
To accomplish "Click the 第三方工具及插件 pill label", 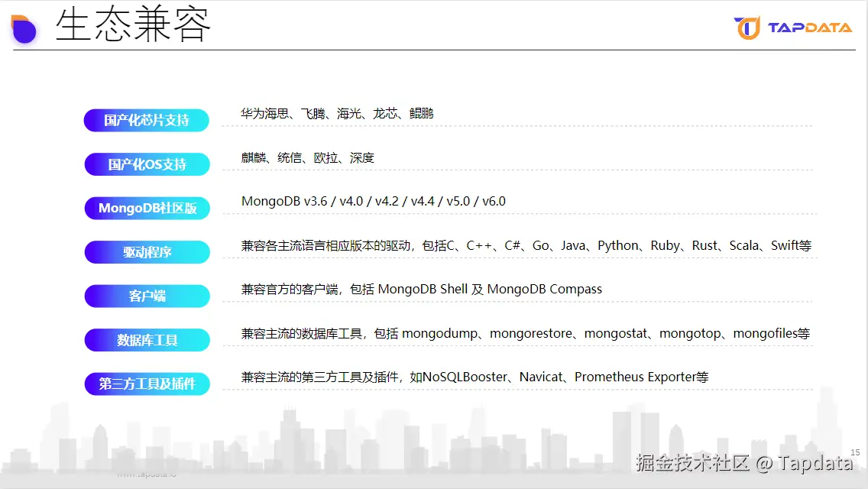I will pyautogui.click(x=147, y=384).
